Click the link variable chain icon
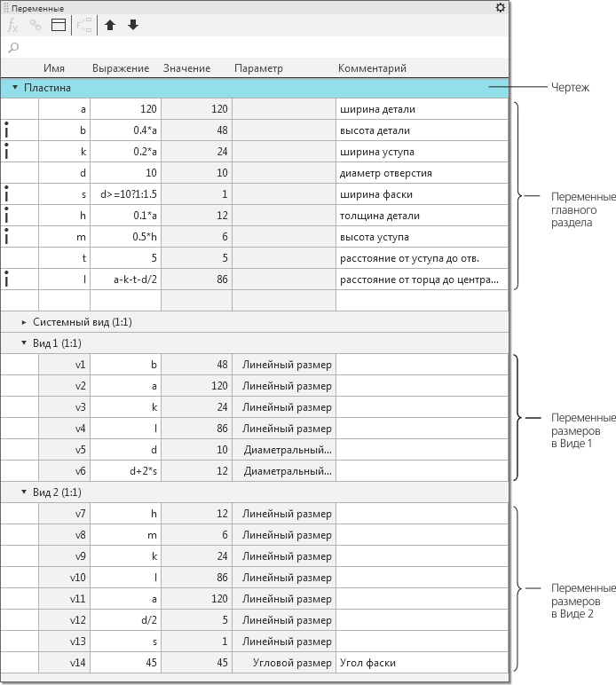This screenshot has height=685, width=616. [36, 26]
